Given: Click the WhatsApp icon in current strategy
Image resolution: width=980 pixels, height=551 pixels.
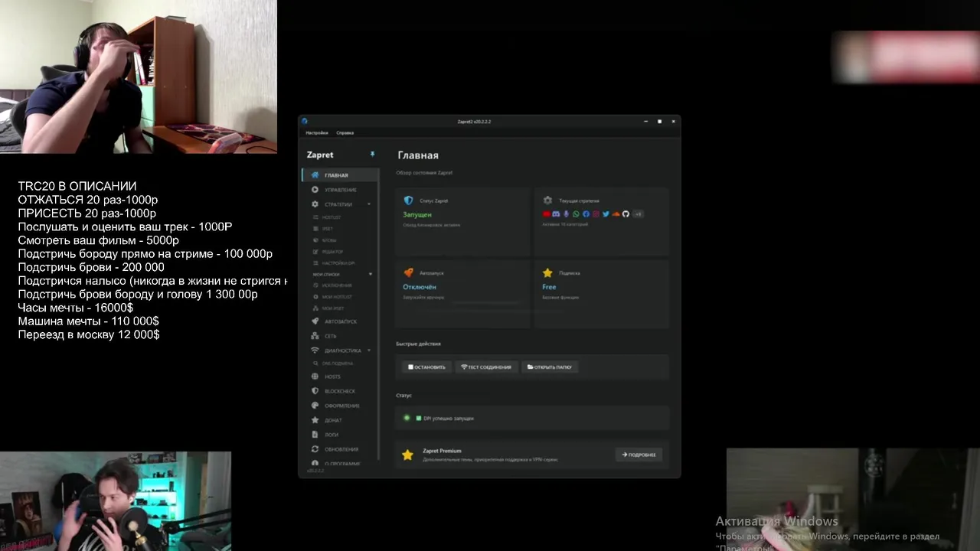Looking at the screenshot, I should (x=577, y=214).
